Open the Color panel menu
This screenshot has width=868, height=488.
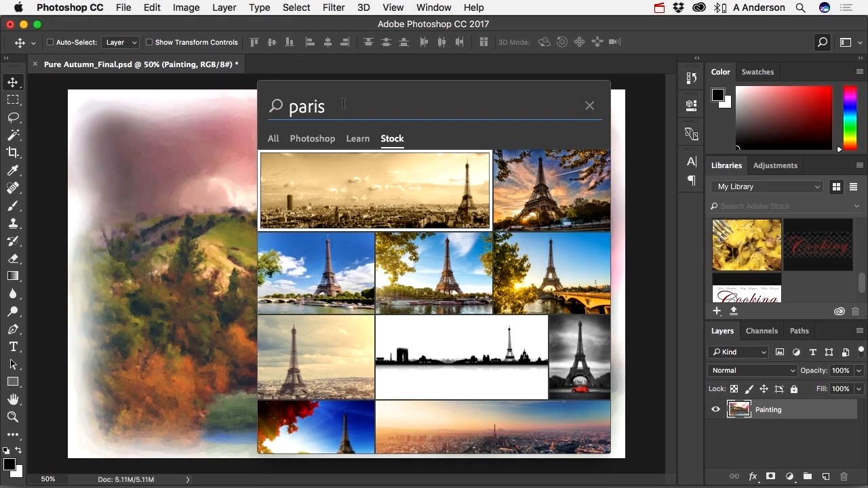coord(860,72)
